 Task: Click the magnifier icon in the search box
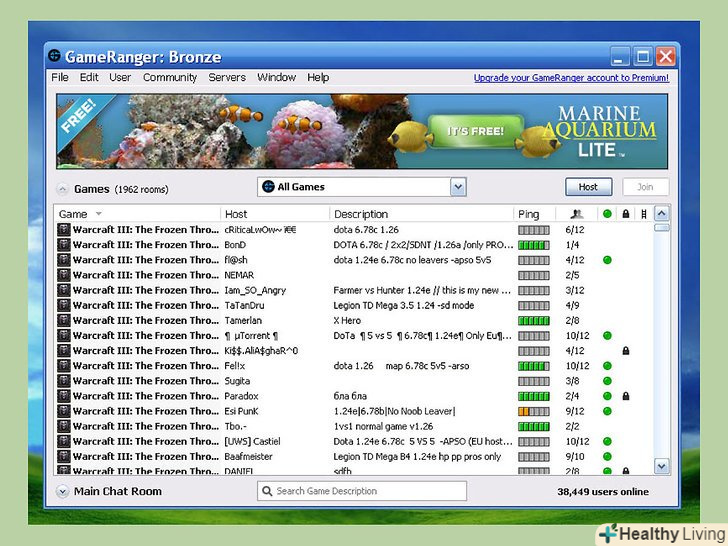coord(267,491)
